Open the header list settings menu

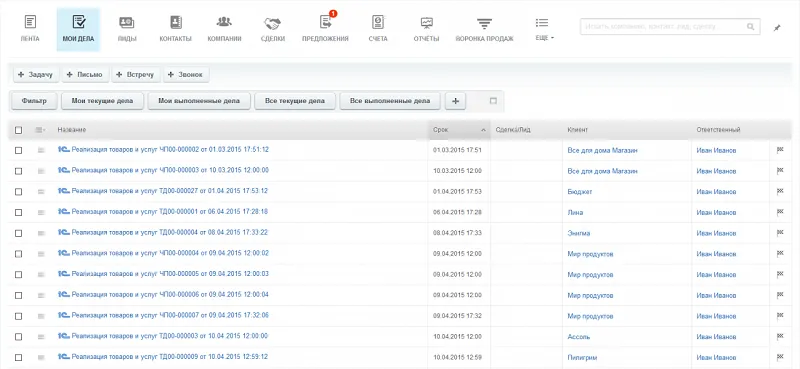tap(40, 130)
